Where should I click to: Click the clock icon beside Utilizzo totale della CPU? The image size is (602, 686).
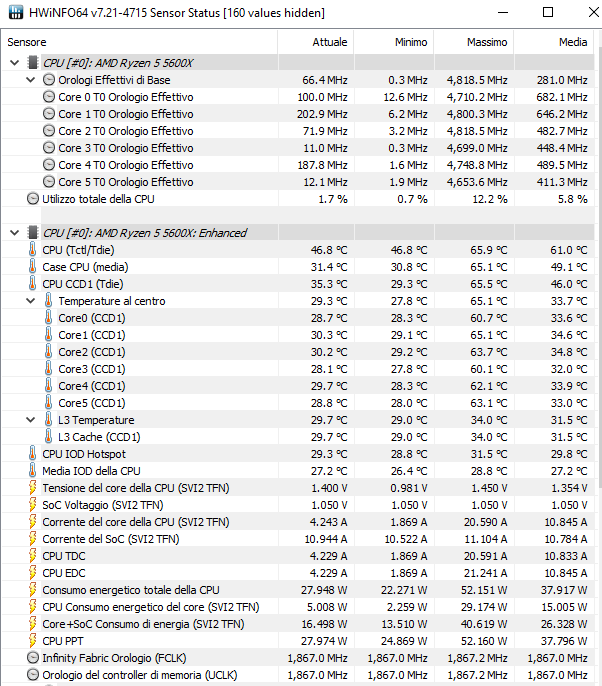point(33,199)
